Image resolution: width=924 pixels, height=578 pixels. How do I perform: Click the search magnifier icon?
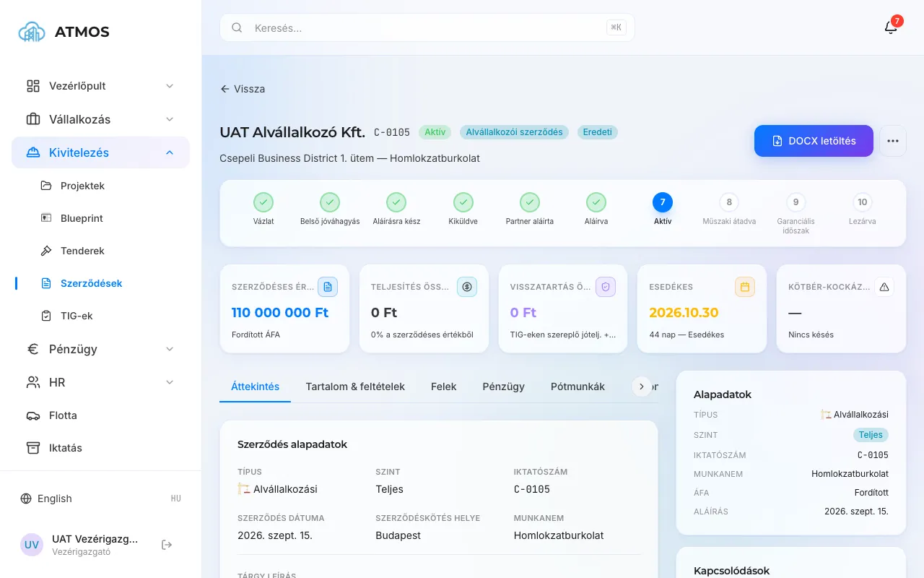click(237, 28)
